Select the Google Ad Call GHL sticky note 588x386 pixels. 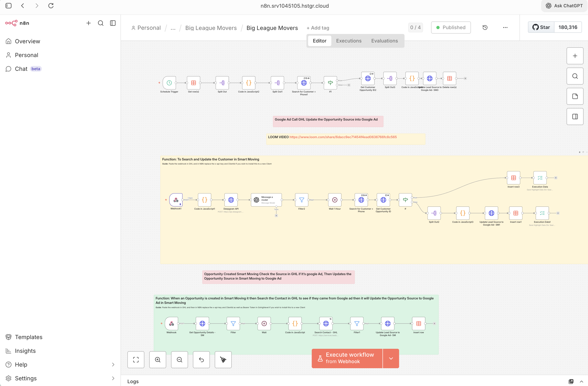(x=328, y=121)
